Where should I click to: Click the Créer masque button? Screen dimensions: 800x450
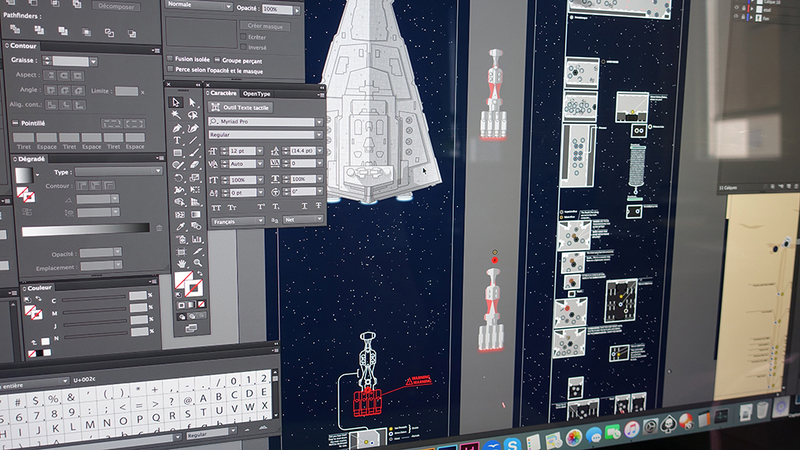click(265, 26)
